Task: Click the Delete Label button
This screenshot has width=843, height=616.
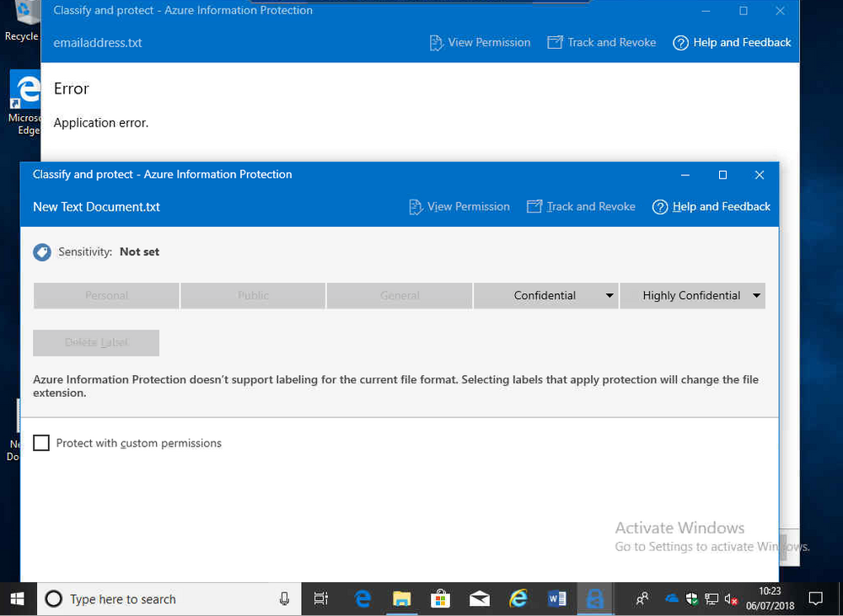Action: tap(96, 342)
